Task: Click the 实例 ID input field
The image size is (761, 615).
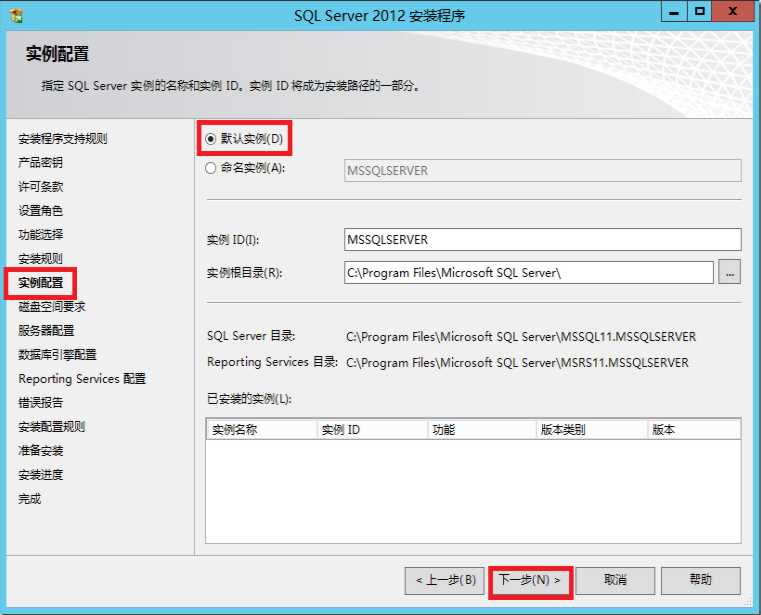Action: (543, 240)
